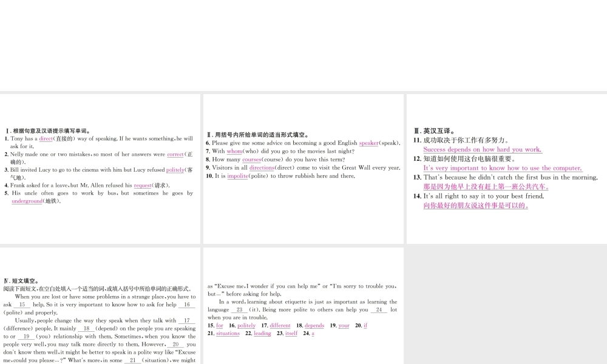Viewport: 607px width, 364px height.
Task: Select the slide titled Ⅳ.短文填空
Action: [100, 306]
